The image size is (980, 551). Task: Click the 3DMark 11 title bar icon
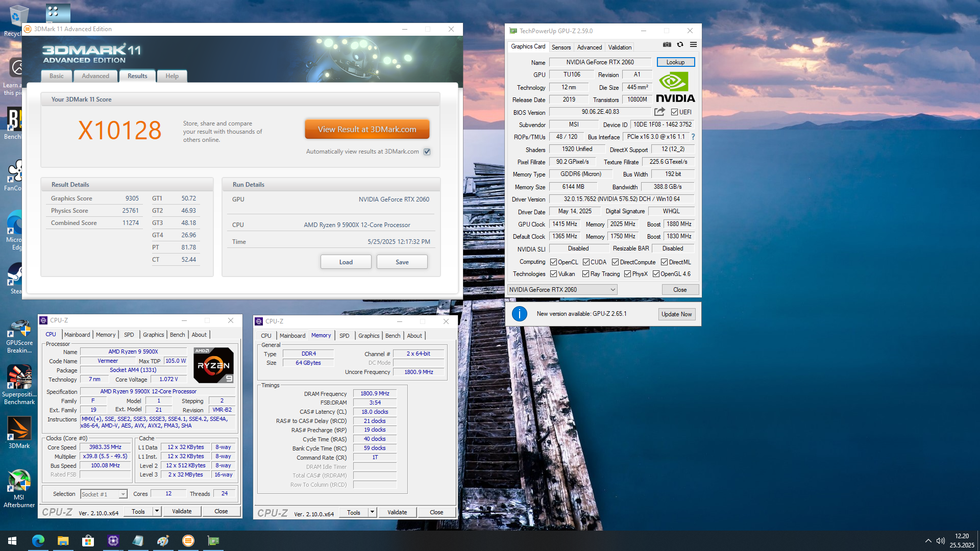point(28,29)
